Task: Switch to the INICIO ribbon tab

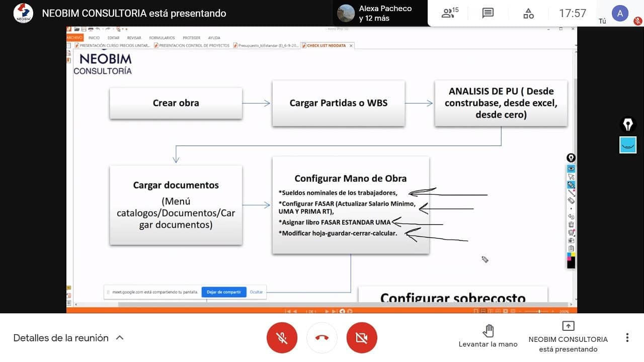Action: [94, 38]
